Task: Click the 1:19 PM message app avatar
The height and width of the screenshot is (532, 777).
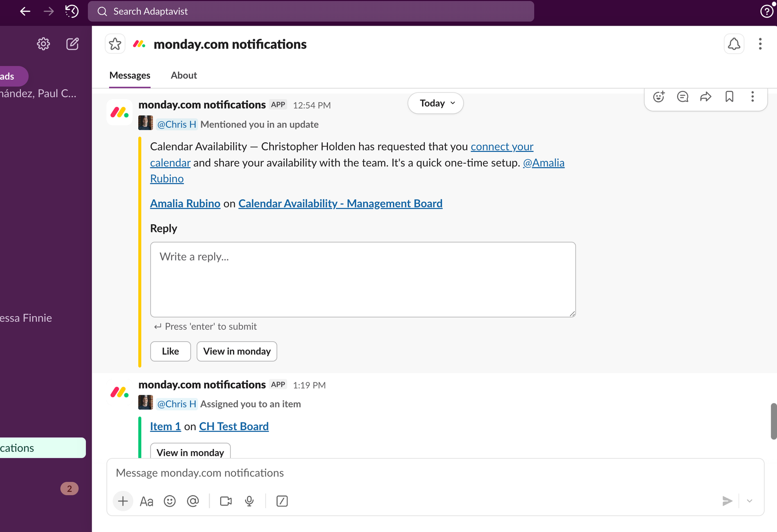Action: coord(120,392)
